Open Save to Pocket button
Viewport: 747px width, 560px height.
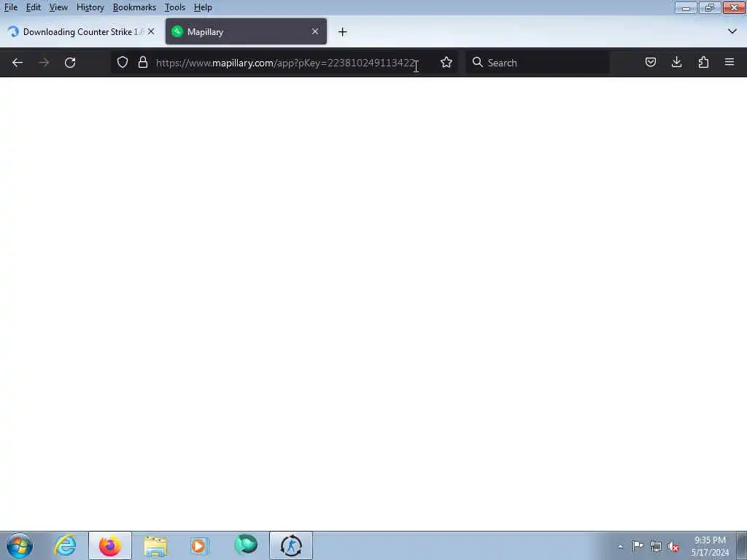(x=650, y=63)
